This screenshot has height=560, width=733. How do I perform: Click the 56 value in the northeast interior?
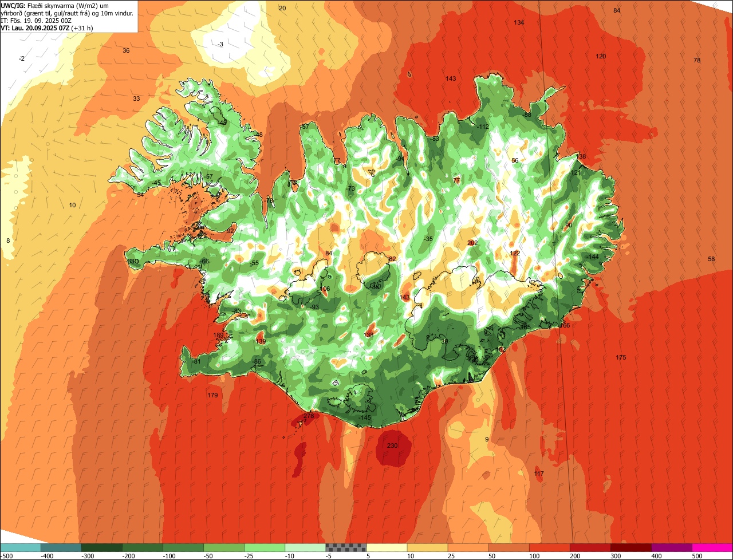(515, 160)
